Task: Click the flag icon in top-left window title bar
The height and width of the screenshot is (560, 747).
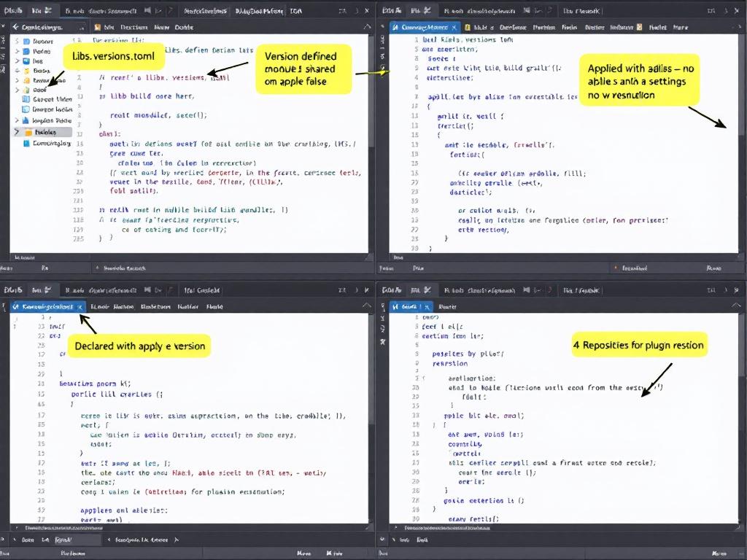Action: 147,10
